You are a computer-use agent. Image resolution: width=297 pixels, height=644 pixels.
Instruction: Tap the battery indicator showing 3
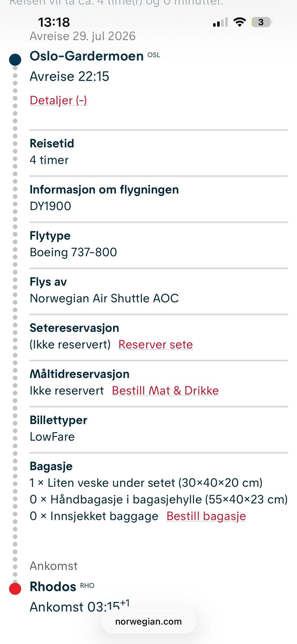point(261,22)
